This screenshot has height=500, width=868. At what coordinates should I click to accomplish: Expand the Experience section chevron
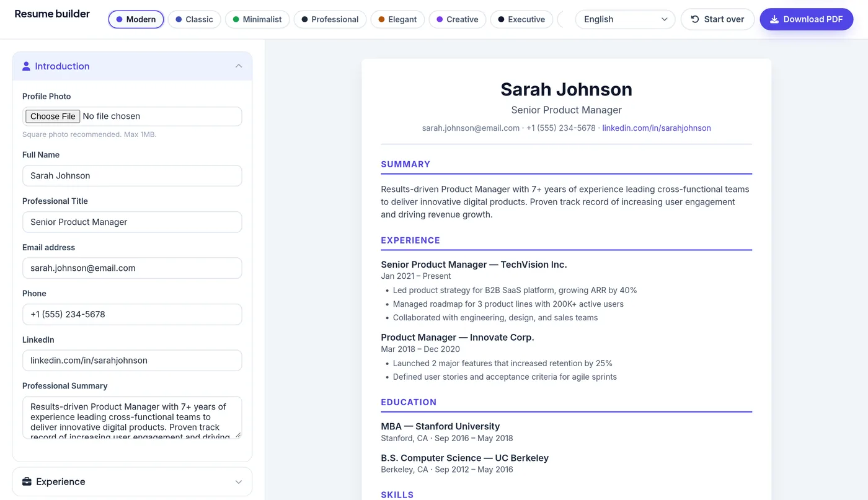(239, 482)
